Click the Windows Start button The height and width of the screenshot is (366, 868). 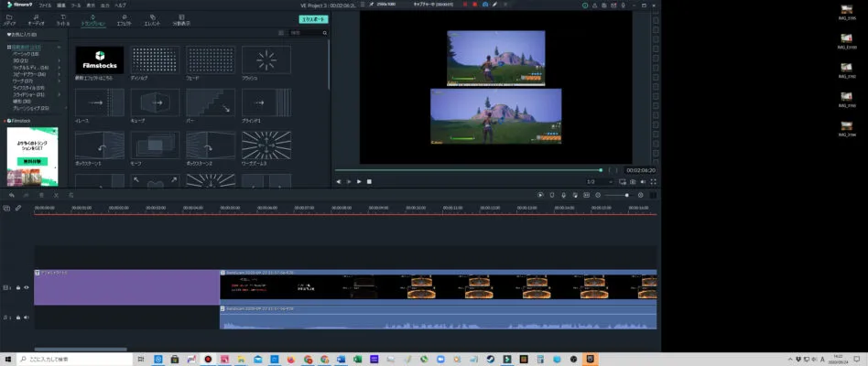click(8, 360)
